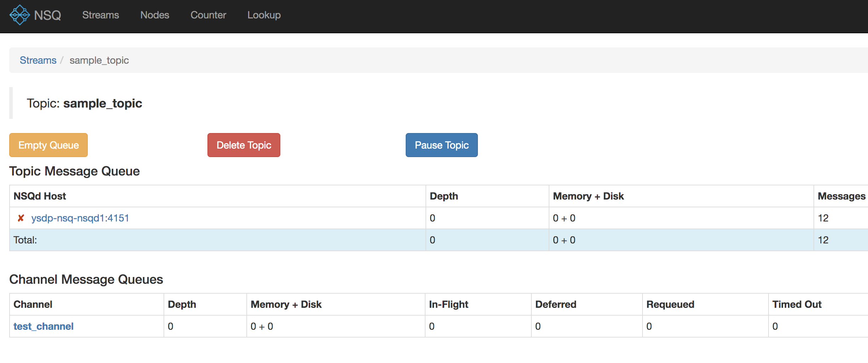This screenshot has height=363, width=868.
Task: Click the Depth header in topic table
Action: (x=444, y=196)
